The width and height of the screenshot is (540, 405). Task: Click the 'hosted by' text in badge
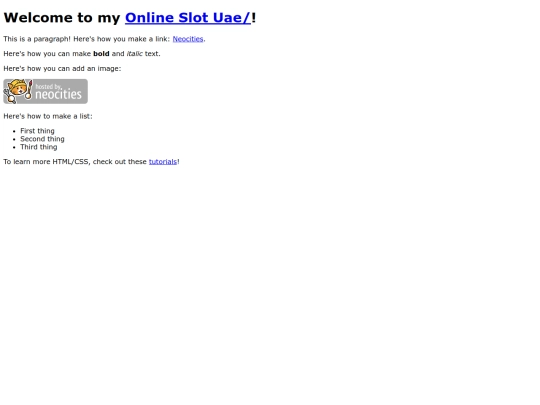tap(49, 86)
